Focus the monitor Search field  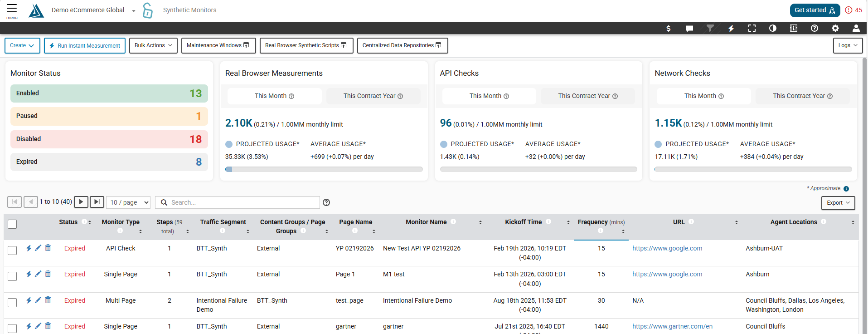point(238,202)
